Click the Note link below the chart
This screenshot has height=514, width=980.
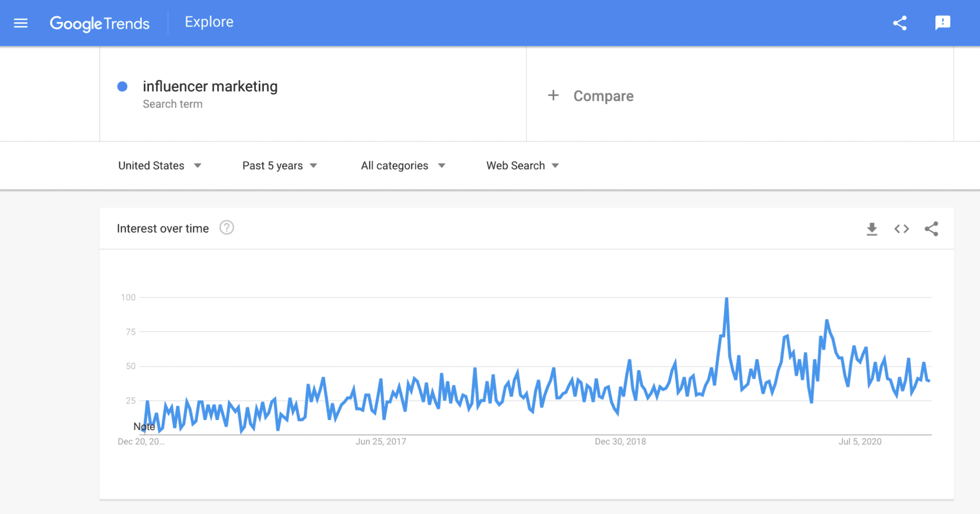pyautogui.click(x=144, y=427)
